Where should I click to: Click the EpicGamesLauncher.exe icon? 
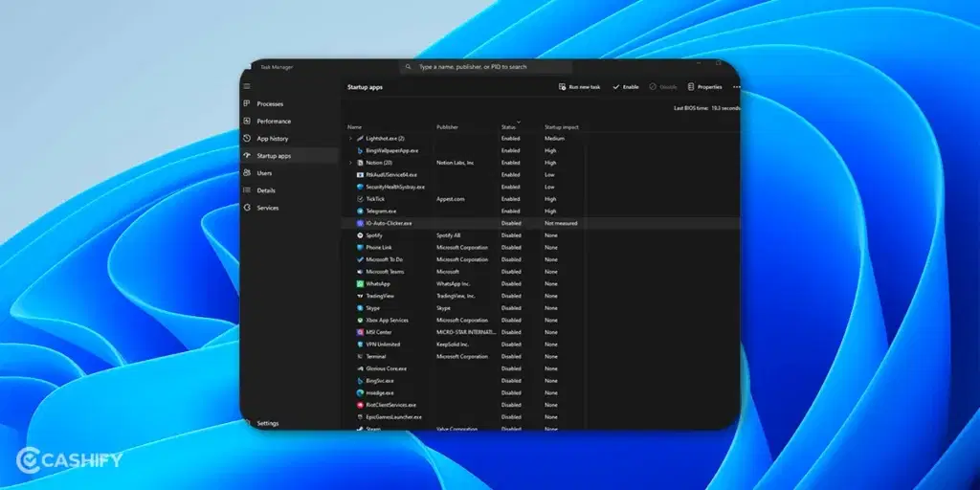click(360, 417)
